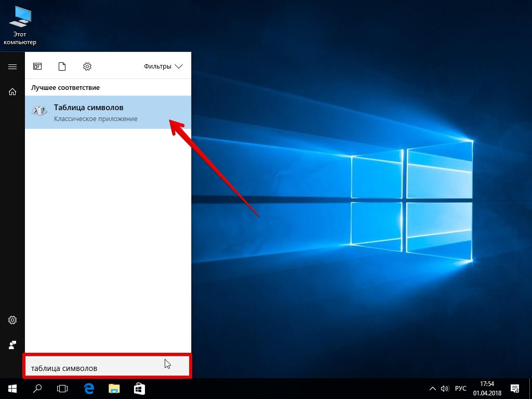This screenshot has height=399, width=532.
Task: Filter search results by documents icon
Action: click(62, 66)
